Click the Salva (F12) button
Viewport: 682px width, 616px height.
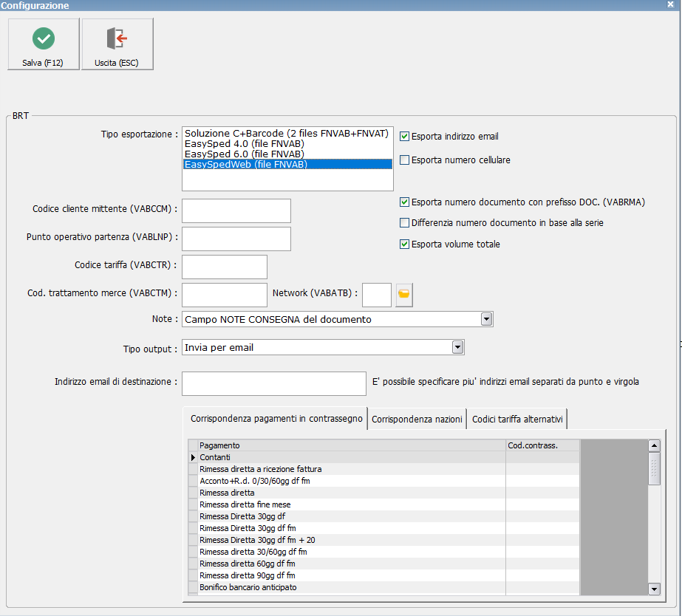[43, 44]
